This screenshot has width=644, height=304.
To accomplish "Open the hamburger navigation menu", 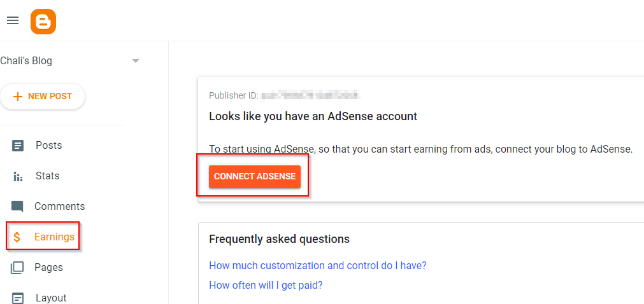I will [13, 20].
